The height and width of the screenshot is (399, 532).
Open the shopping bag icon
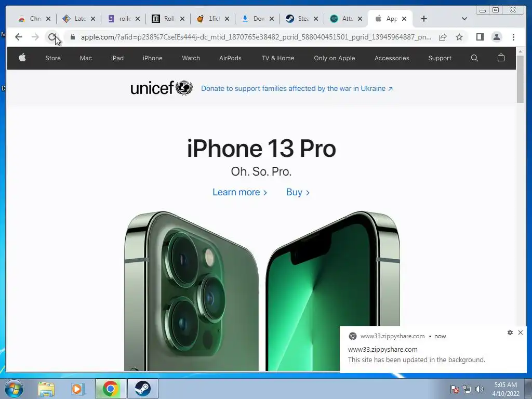[x=501, y=58]
